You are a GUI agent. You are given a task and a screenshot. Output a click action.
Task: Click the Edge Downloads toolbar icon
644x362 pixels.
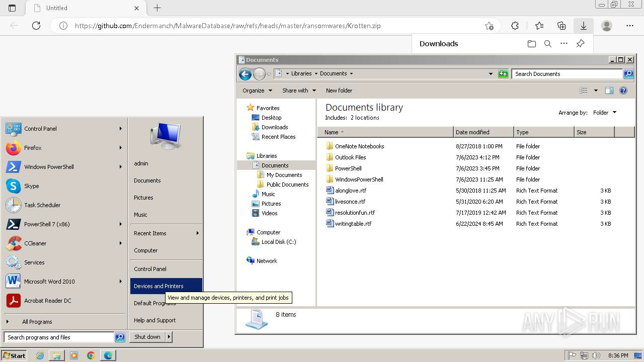(584, 26)
